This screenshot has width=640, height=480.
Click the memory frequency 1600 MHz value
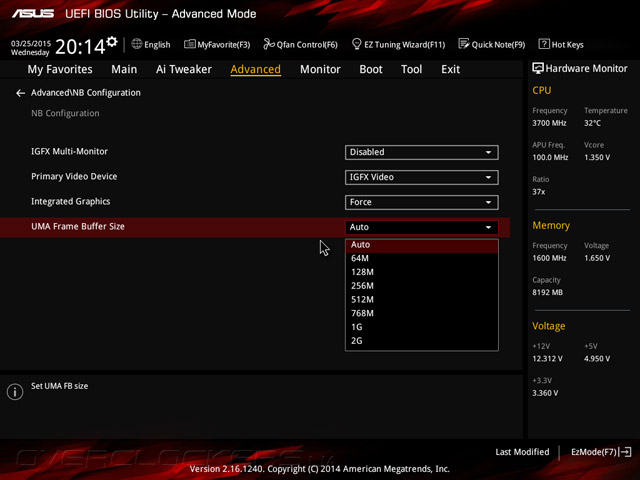click(x=549, y=258)
